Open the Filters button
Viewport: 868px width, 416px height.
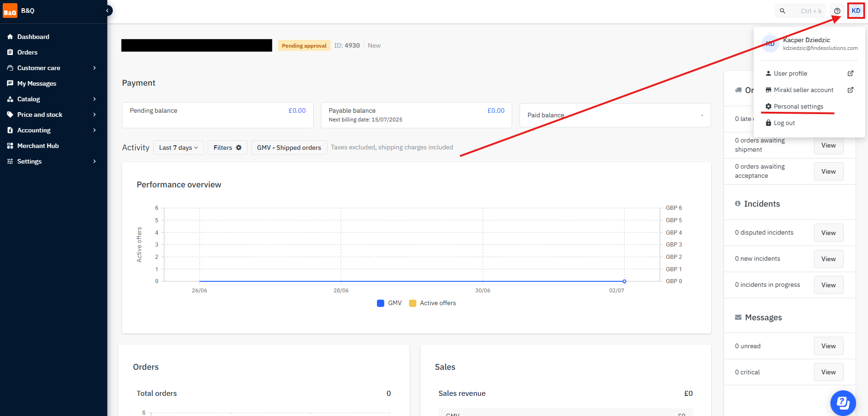(227, 148)
